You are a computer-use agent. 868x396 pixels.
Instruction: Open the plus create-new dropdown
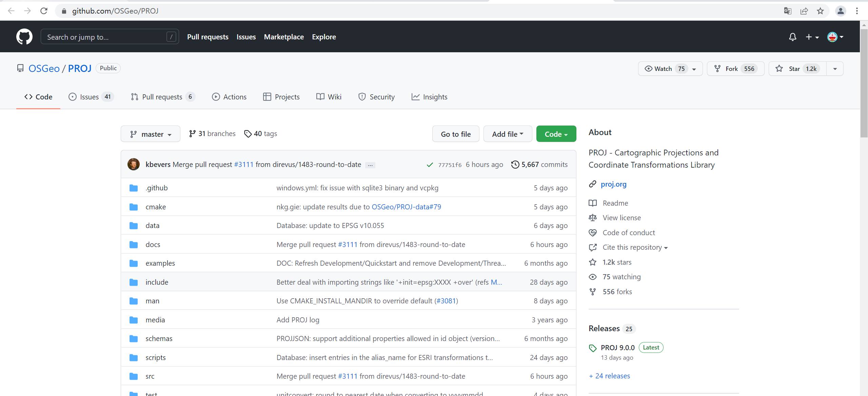point(812,37)
